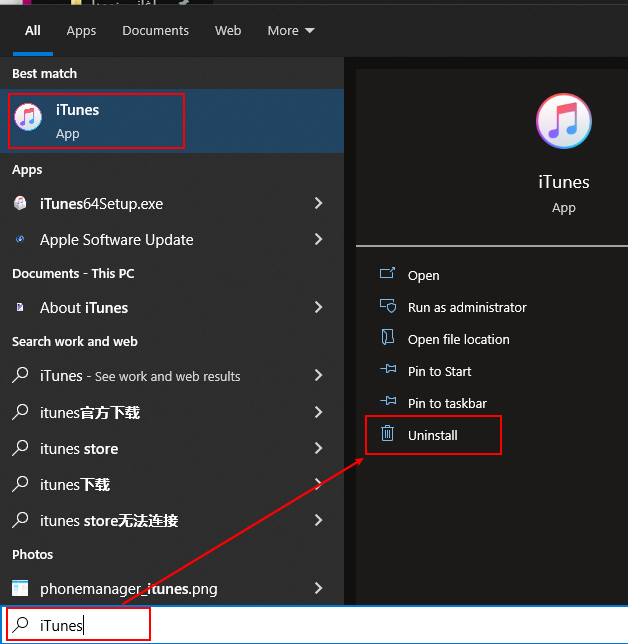Click the magnifier icon beside itunes官方下载
The height and width of the screenshot is (644, 628).
[x=20, y=412]
